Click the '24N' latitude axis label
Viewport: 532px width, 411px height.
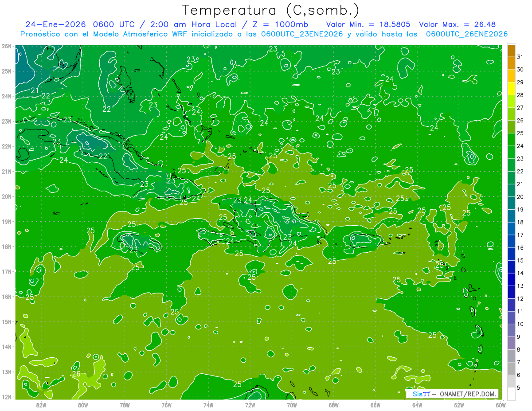[7, 96]
